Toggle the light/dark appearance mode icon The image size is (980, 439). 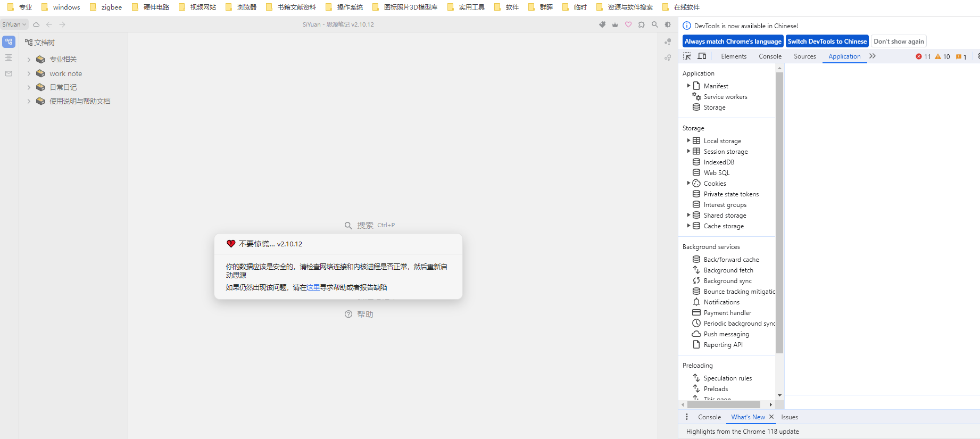pos(668,24)
